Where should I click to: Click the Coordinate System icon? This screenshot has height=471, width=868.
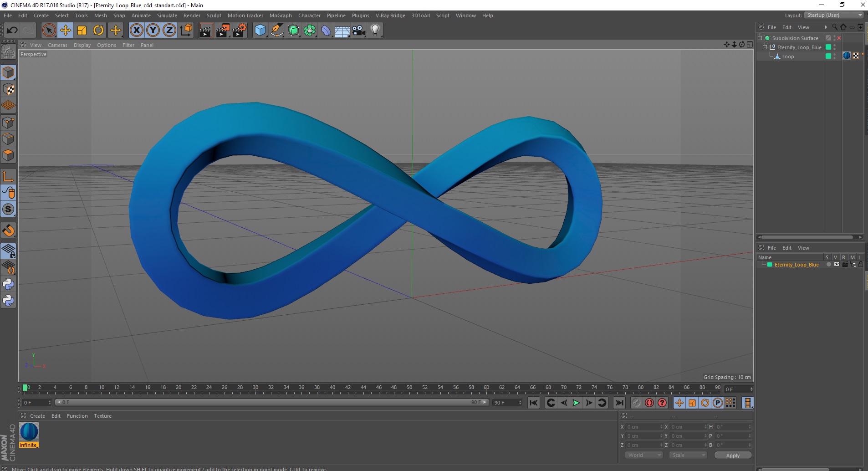[186, 31]
